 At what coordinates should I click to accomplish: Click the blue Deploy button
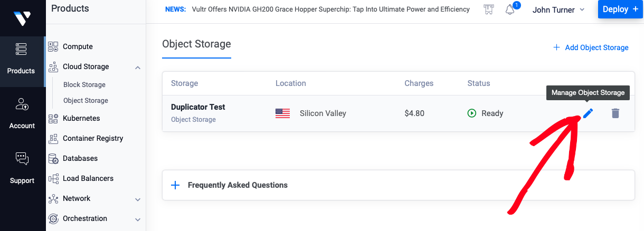click(x=620, y=9)
